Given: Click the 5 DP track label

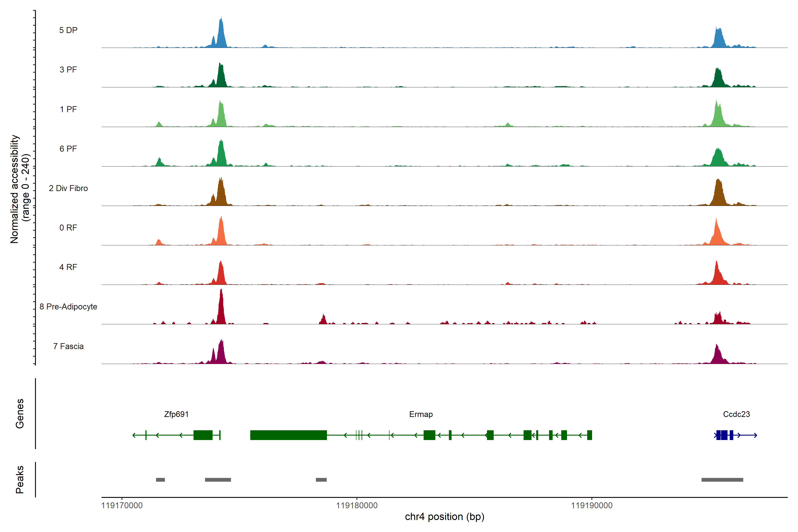Looking at the screenshot, I should [x=68, y=30].
